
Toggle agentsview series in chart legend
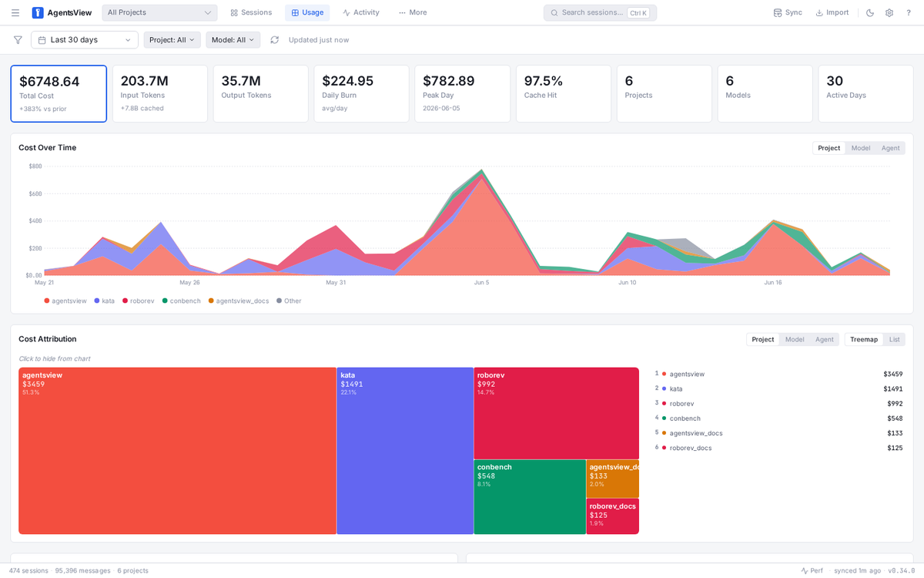(x=65, y=301)
